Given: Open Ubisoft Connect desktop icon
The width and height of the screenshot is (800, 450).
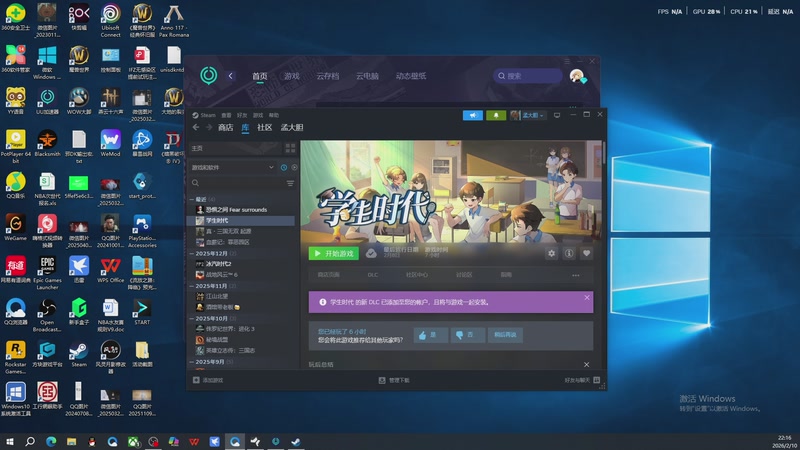Looking at the screenshot, I should (111, 20).
